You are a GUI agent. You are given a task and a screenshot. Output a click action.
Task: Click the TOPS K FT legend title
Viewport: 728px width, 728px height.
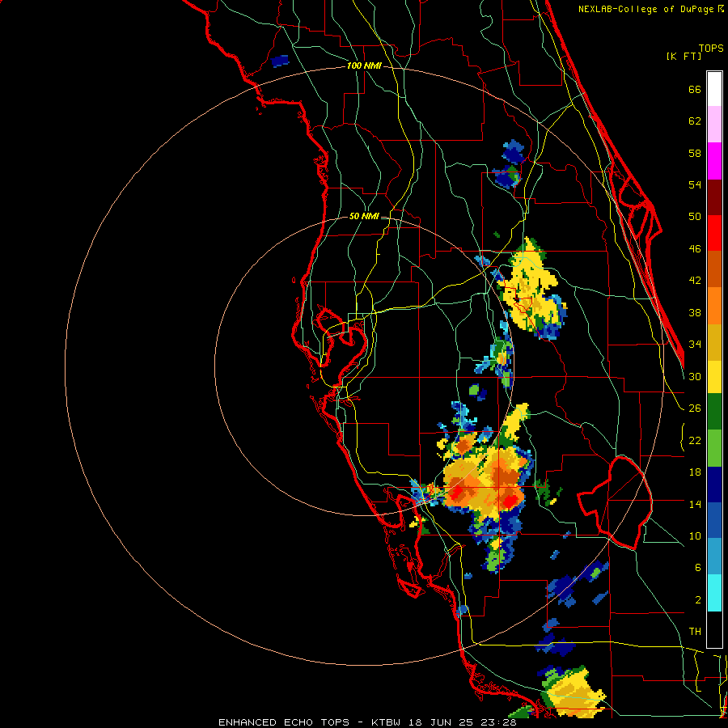coord(695,52)
